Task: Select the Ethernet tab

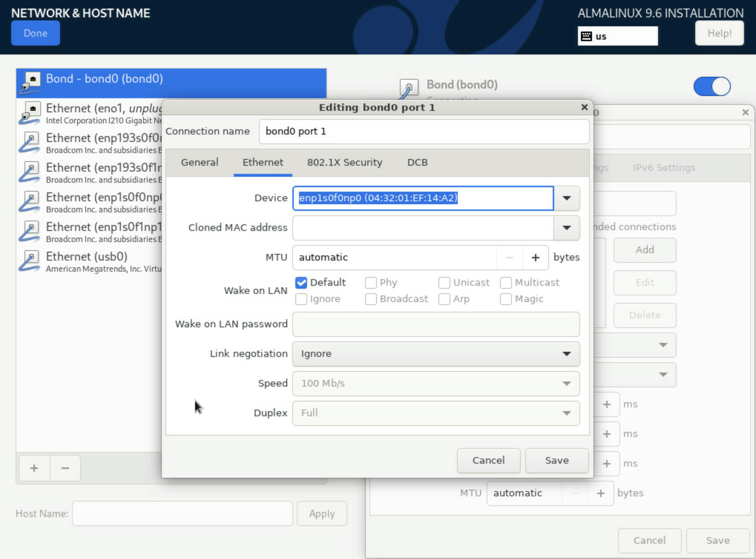Action: click(x=263, y=162)
